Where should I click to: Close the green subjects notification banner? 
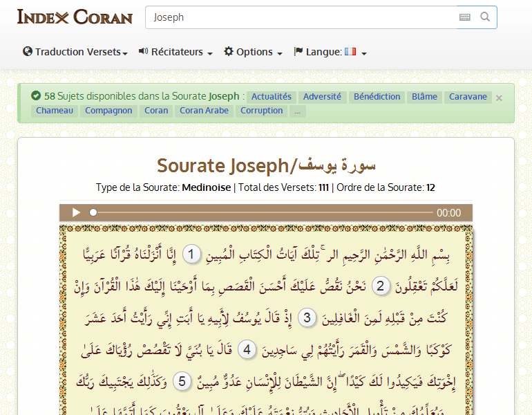499,98
